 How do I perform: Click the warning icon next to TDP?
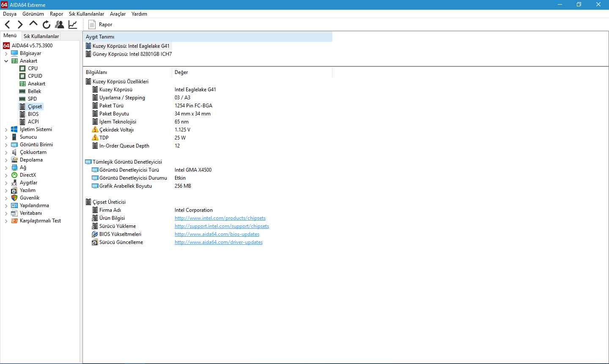(x=95, y=137)
